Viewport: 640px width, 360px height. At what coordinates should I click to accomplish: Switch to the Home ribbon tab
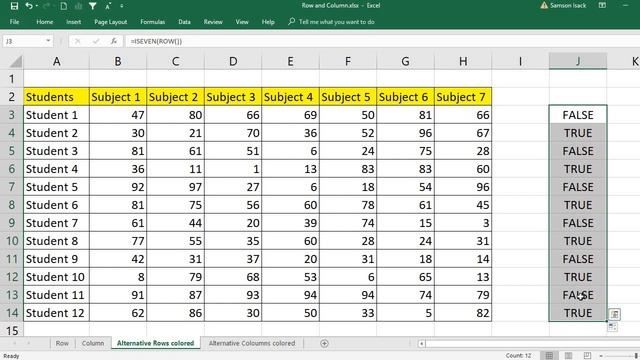pyautogui.click(x=44, y=22)
